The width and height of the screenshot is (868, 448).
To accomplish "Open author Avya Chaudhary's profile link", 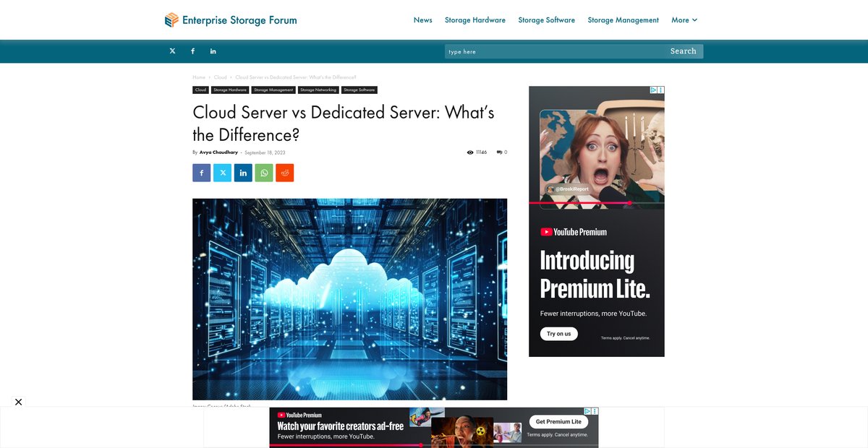I will pos(218,152).
